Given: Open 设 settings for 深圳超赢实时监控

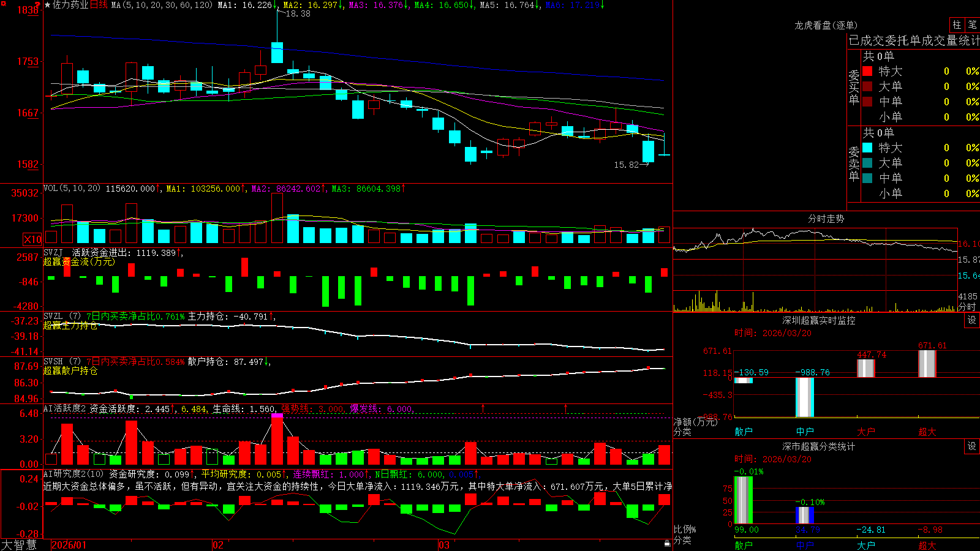Looking at the screenshot, I should click(972, 320).
